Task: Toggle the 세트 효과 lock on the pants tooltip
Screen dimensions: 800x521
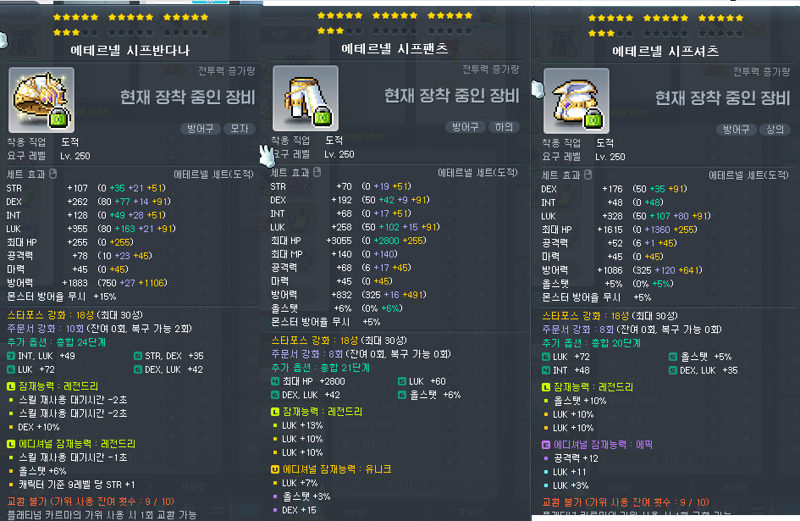Action: tap(317, 172)
